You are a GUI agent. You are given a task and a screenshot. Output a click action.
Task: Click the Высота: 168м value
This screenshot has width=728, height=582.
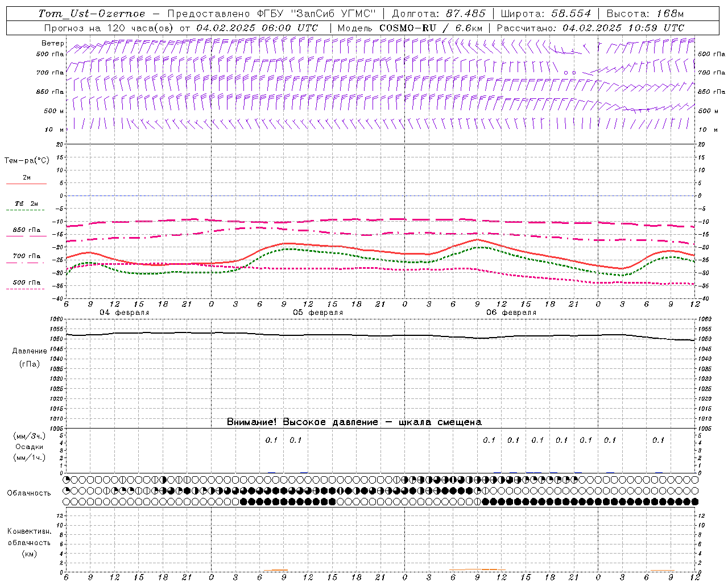coord(645,14)
